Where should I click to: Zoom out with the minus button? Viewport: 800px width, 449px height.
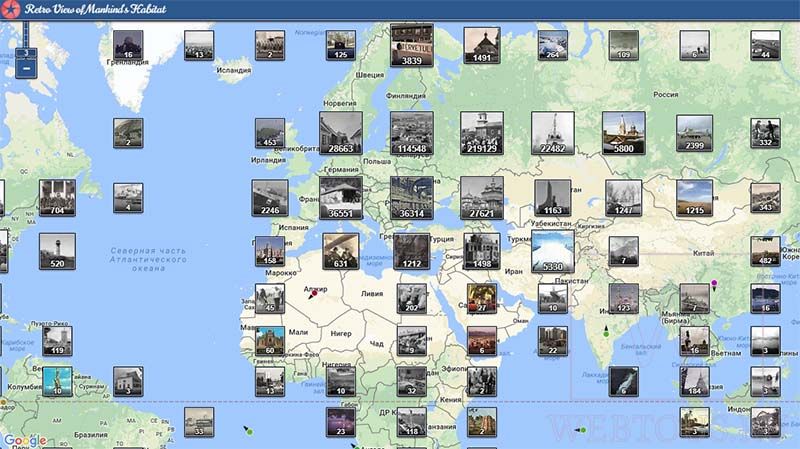[x=27, y=68]
